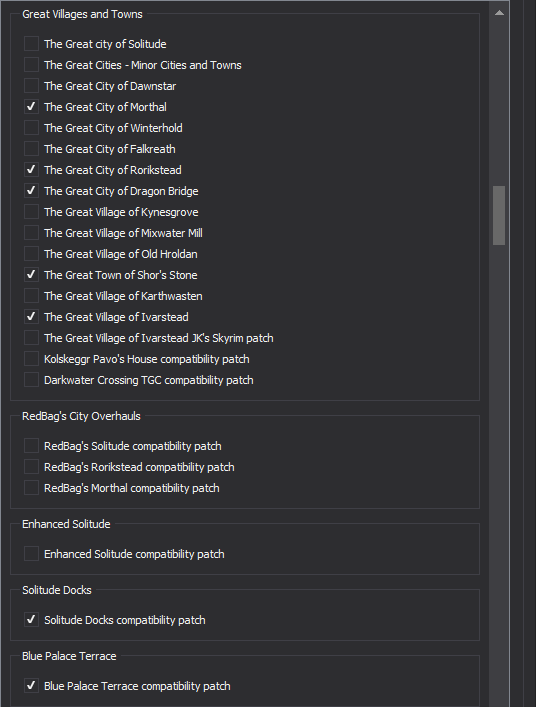
Task: Check The Great Village of Kynesgrove
Action: click(31, 212)
